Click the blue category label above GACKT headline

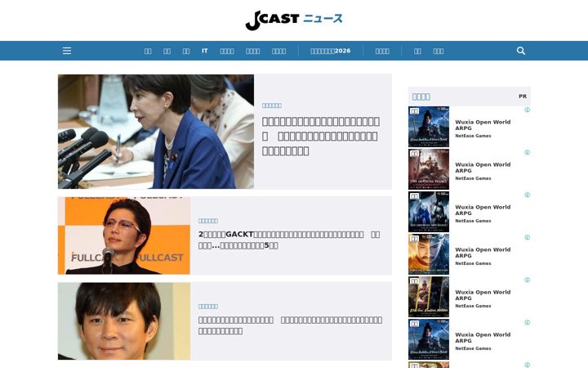point(208,221)
